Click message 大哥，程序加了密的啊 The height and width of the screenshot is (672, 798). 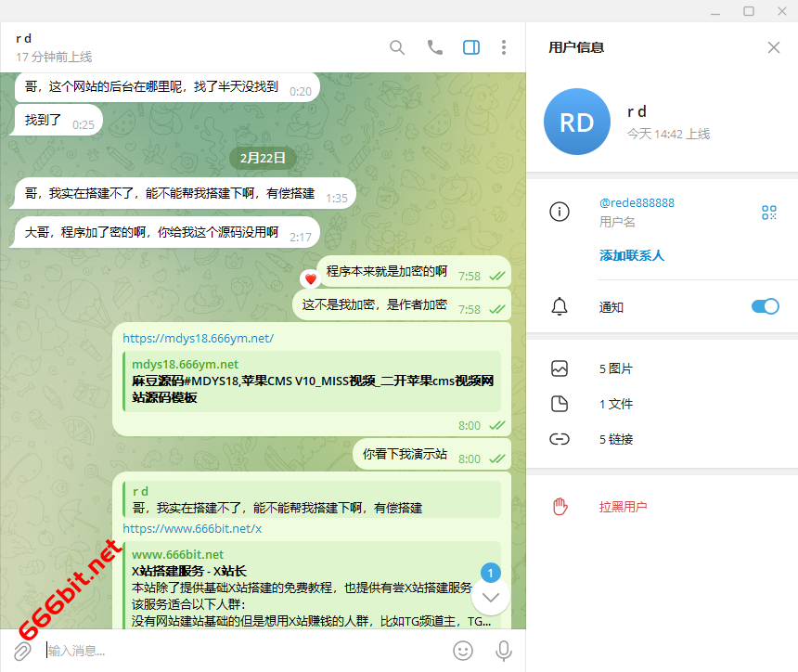click(164, 233)
